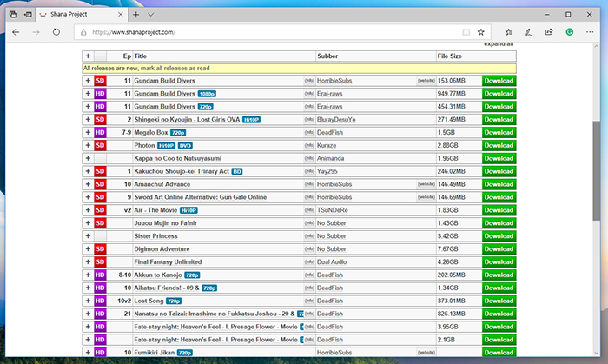This screenshot has height=364, width=608.
Task: Download Final Fantasy Unlimited release
Action: pyautogui.click(x=499, y=261)
